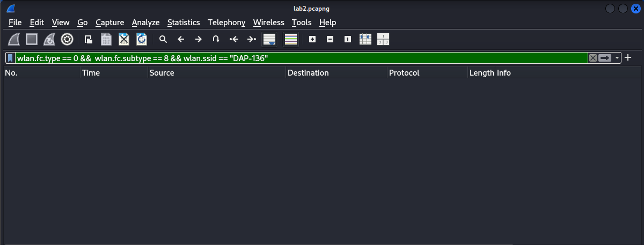Open the Help menu
Screen dimensions: 644x245
click(x=327, y=23)
